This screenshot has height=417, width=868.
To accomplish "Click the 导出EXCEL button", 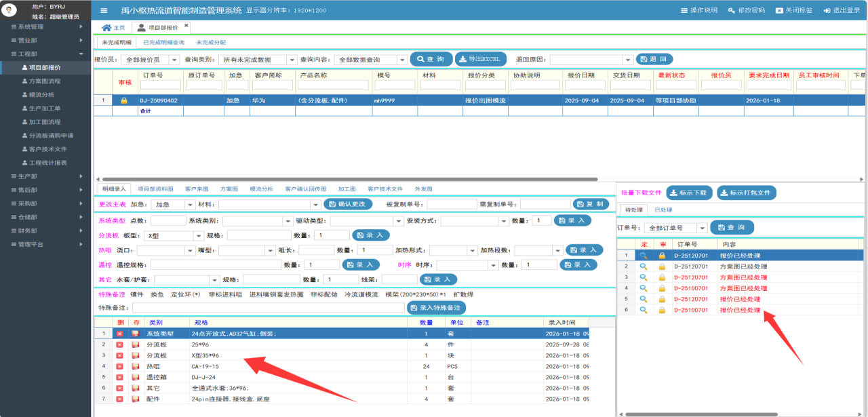I will [x=481, y=59].
